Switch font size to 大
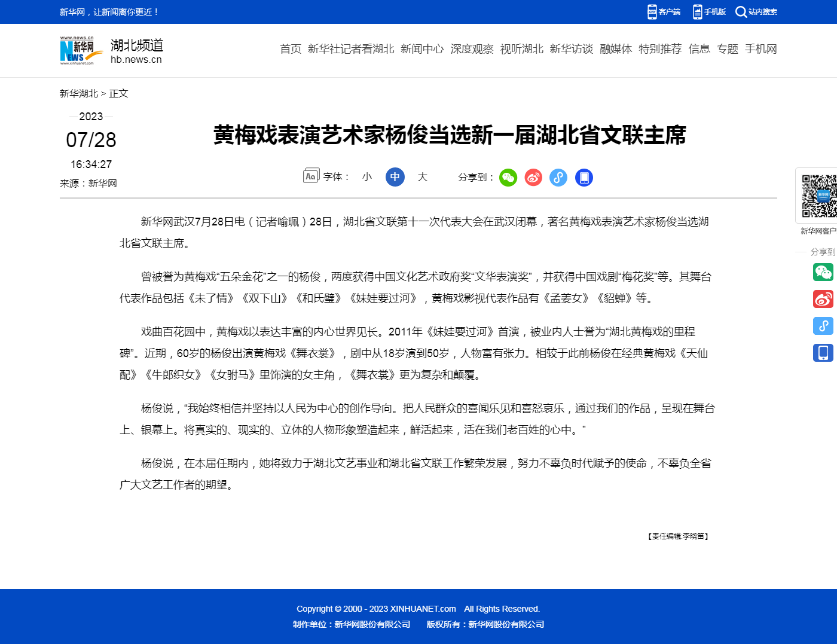This screenshot has width=837, height=644. tap(423, 177)
